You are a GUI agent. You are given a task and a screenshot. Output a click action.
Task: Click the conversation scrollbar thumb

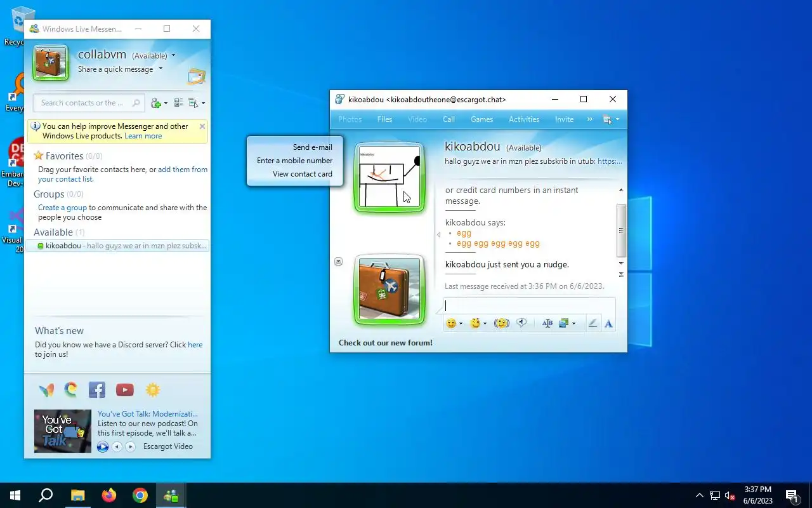(x=621, y=230)
